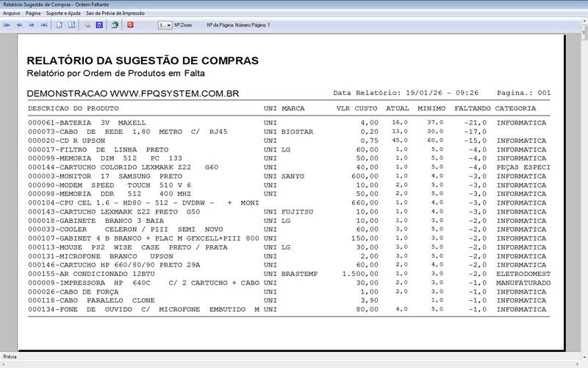Click the PEÇAS ESPECI category cell
Image resolution: width=588 pixels, height=368 pixels.
point(523,168)
